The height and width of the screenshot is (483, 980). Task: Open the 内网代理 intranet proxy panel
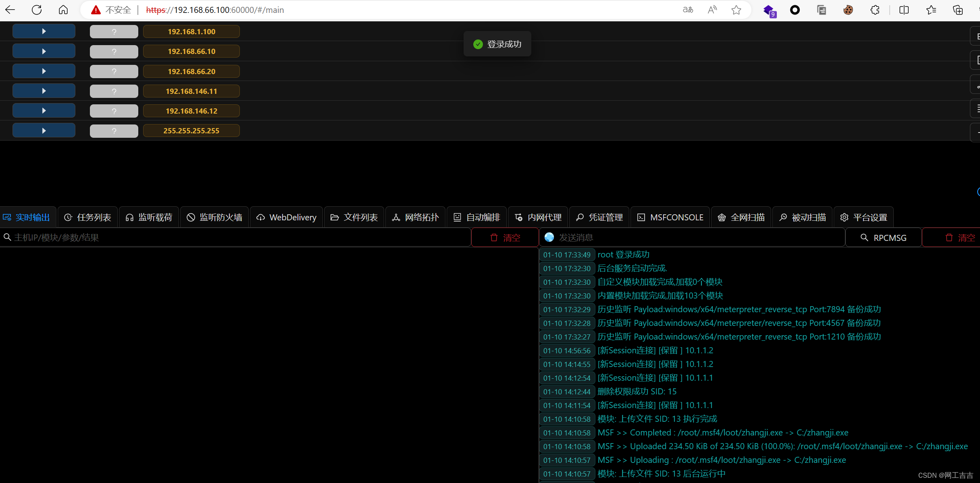(x=538, y=217)
